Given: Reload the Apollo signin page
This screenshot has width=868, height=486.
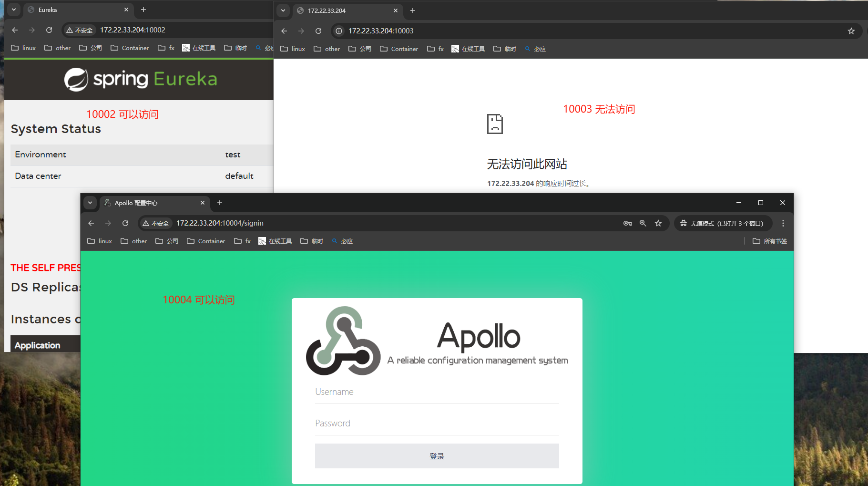Looking at the screenshot, I should pos(125,223).
